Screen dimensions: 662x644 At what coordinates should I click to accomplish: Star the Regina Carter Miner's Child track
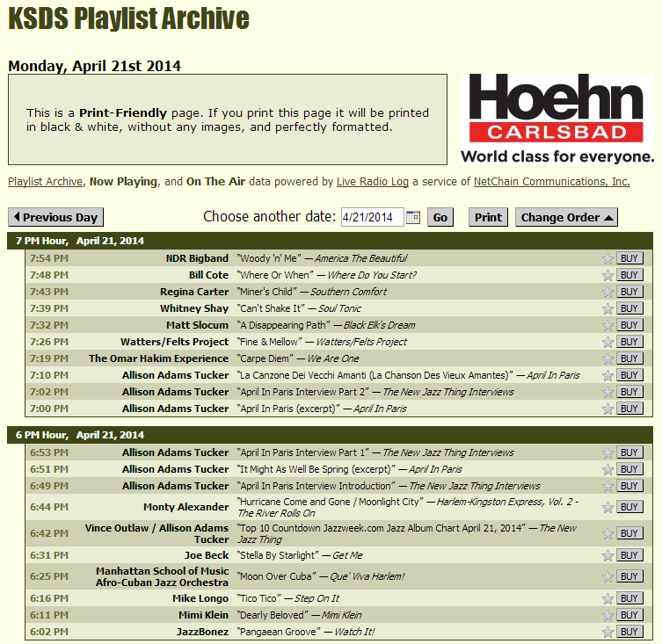(607, 292)
